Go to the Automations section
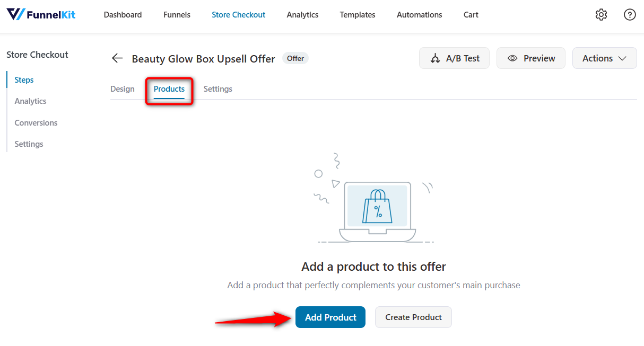This screenshot has height=346, width=644. click(419, 14)
